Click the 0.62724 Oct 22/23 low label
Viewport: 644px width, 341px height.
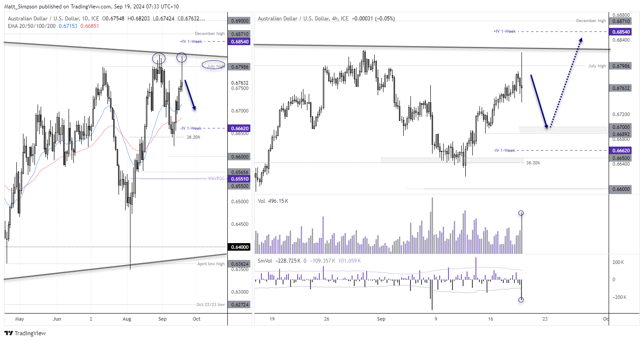239,305
